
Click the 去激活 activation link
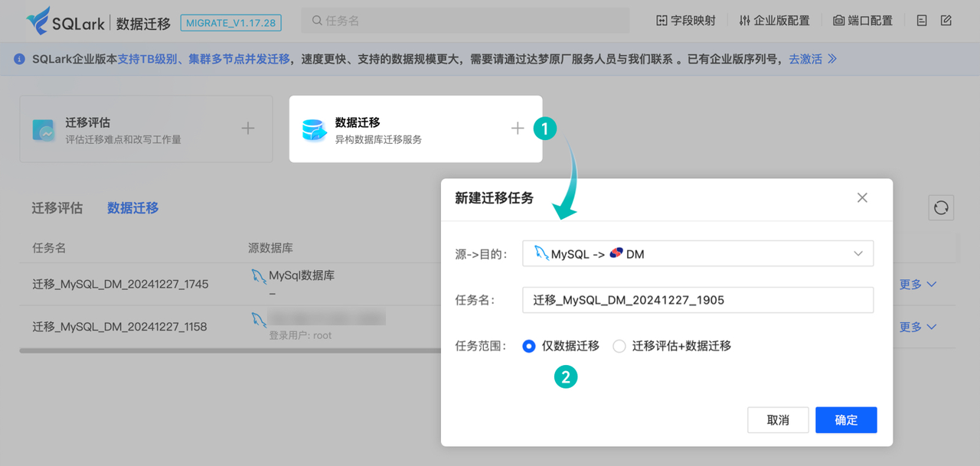point(806,58)
